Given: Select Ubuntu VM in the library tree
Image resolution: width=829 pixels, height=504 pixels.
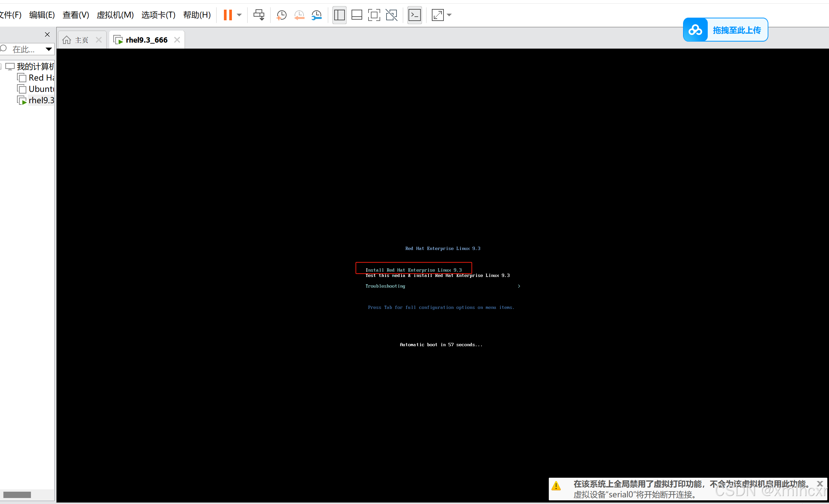Looking at the screenshot, I should click(41, 89).
